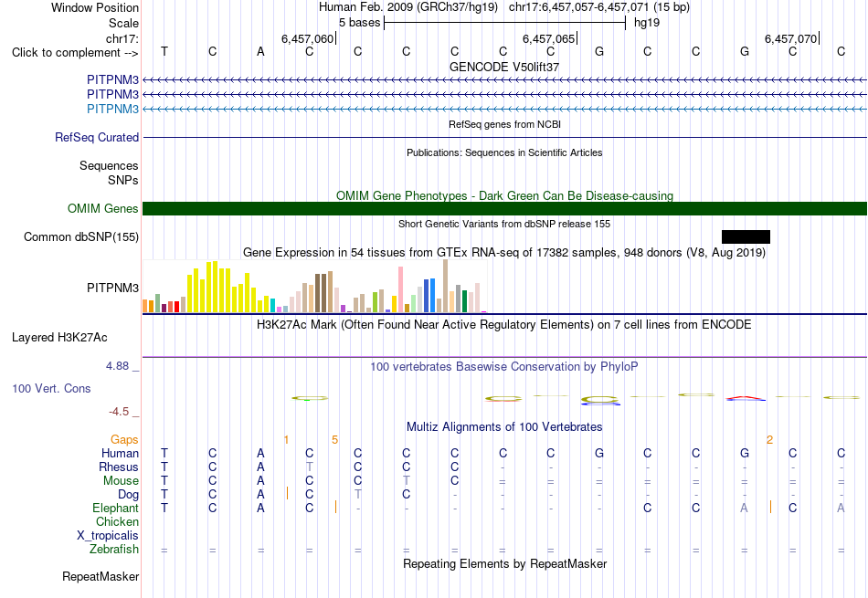The image size is (868, 598).
Task: Click the OMIM Gene Phenotypes track title
Action: 504,195
